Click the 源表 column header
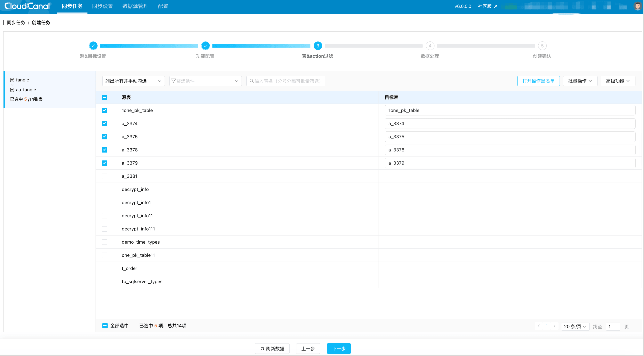 pyautogui.click(x=126, y=97)
